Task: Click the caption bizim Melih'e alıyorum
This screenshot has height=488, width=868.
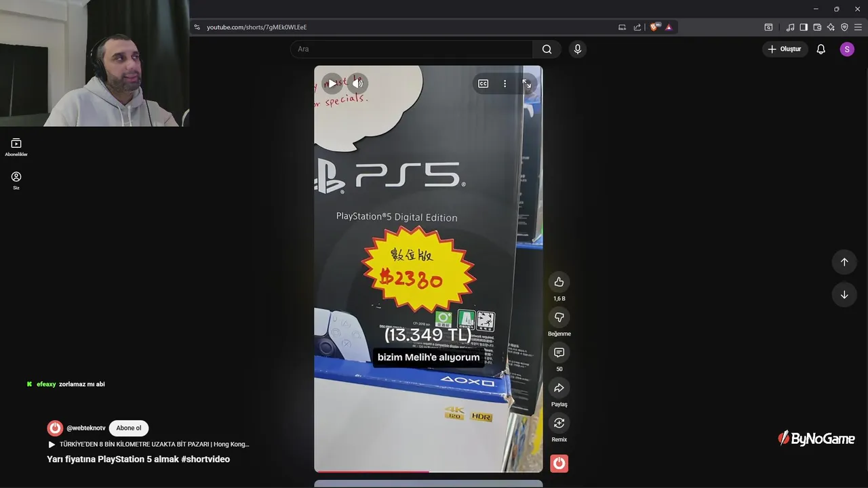Action: coord(429,357)
